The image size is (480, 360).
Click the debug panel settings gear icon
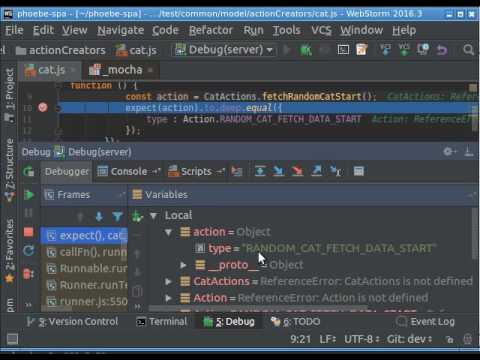tap(449, 152)
